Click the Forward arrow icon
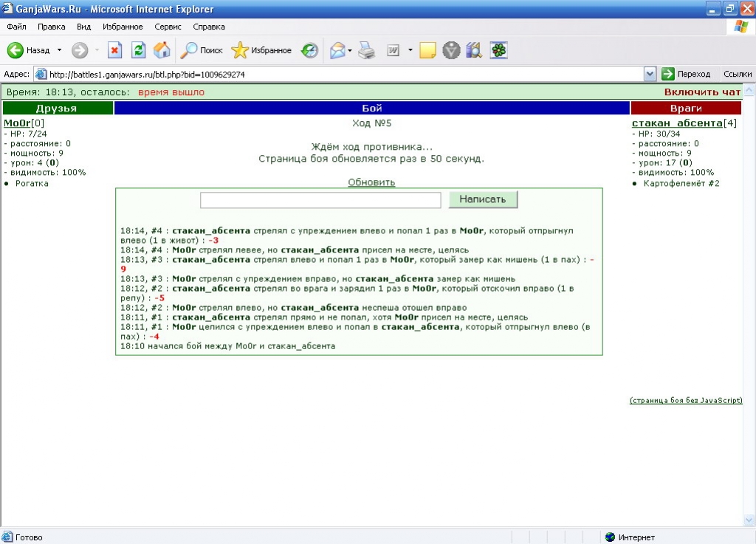 (80, 50)
